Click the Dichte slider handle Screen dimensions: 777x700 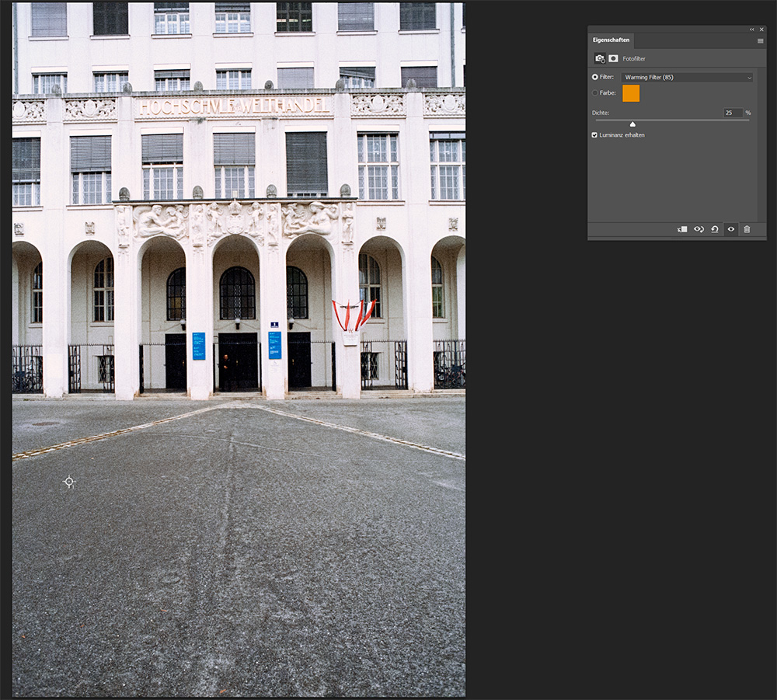point(632,124)
